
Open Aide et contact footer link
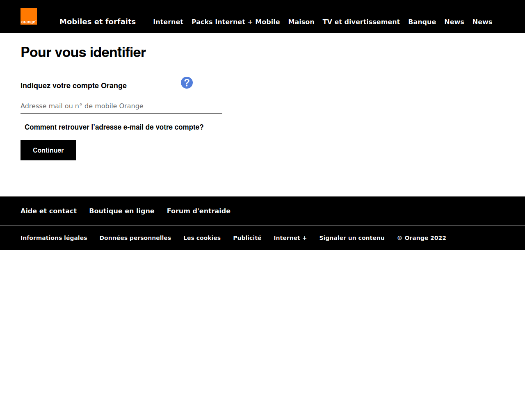pyautogui.click(x=49, y=211)
